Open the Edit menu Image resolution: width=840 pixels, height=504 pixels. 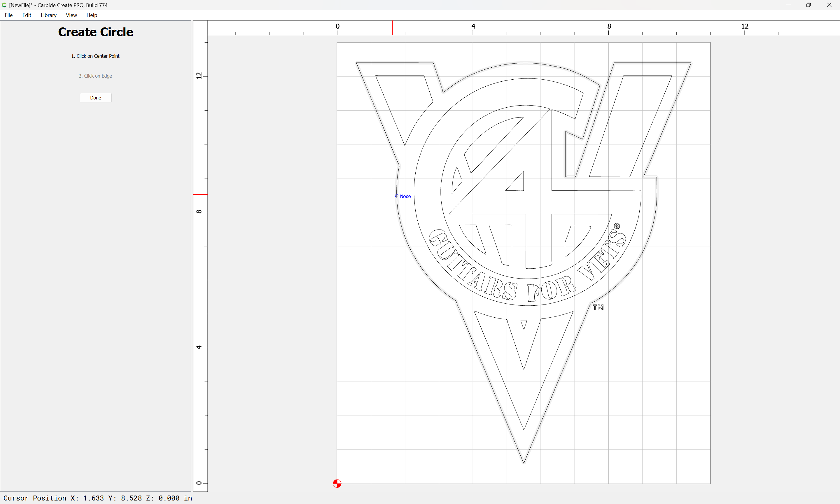(27, 15)
